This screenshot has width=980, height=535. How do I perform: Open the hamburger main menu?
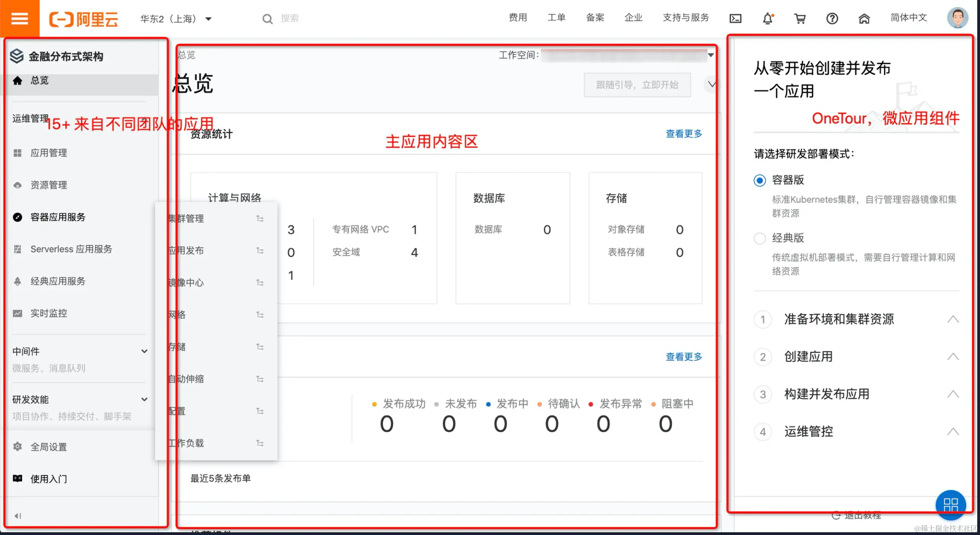point(19,18)
